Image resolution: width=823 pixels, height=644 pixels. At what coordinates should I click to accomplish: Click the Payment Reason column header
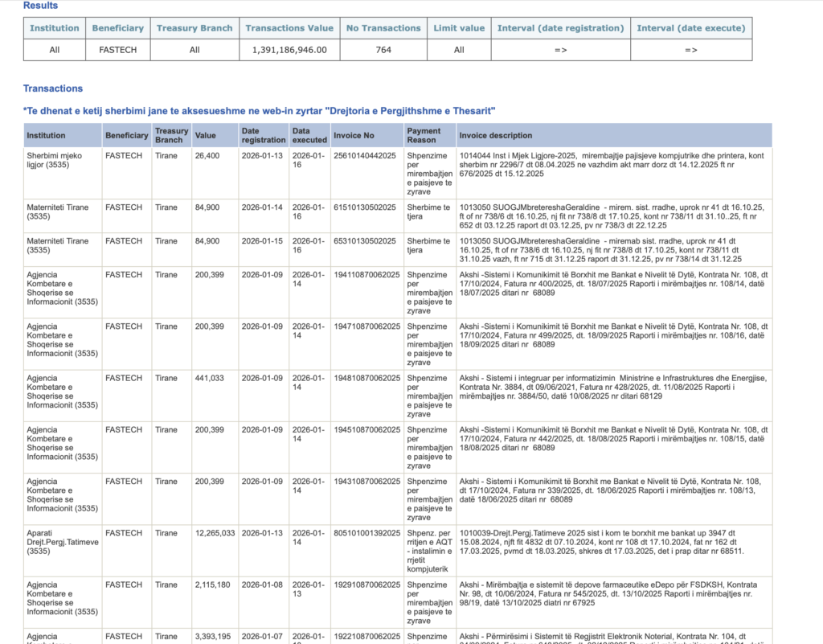tap(424, 135)
